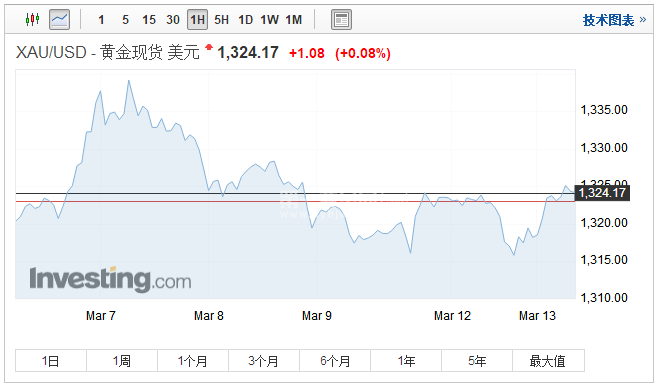Select the 1 minute interval
The width and height of the screenshot is (657, 386).
(101, 20)
